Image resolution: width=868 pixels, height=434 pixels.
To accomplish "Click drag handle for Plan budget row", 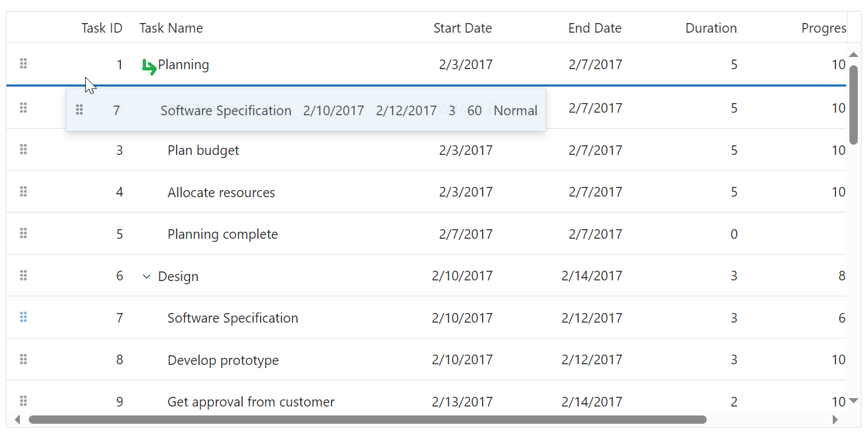I will [x=24, y=149].
